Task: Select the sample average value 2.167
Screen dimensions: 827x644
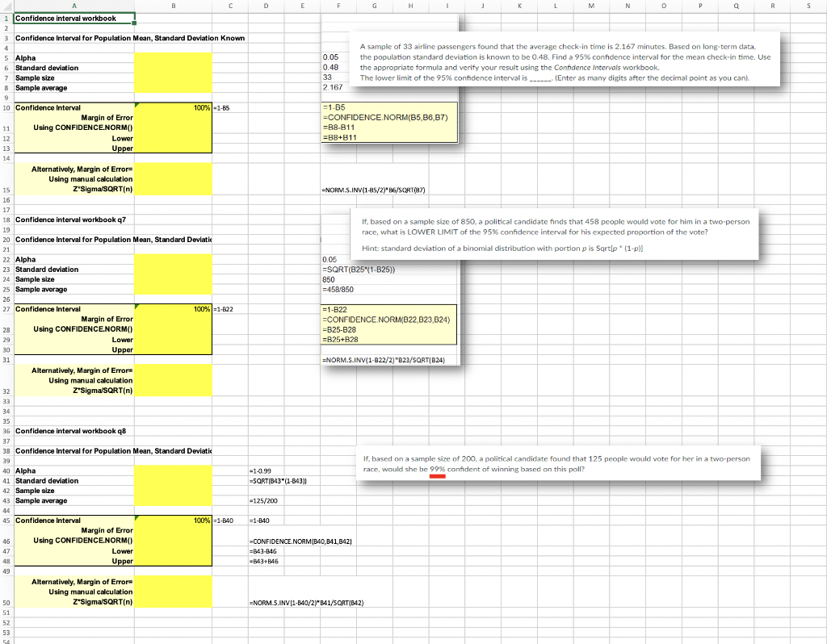Action: (x=333, y=87)
